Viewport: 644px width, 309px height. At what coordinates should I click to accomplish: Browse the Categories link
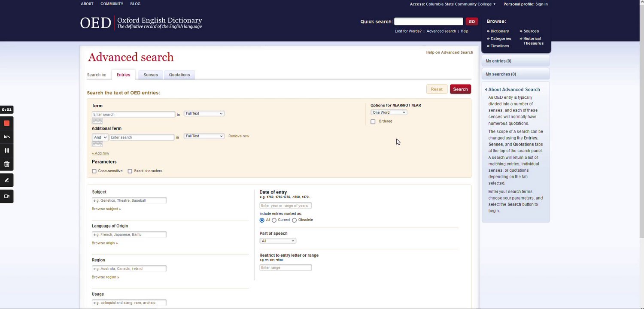click(x=501, y=39)
